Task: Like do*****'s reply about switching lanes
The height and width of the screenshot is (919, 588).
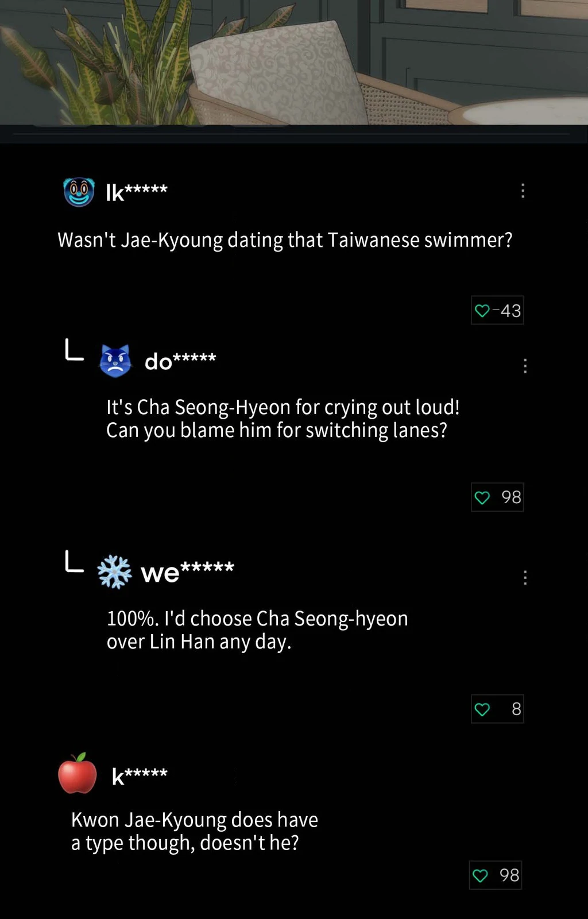Action: (497, 497)
